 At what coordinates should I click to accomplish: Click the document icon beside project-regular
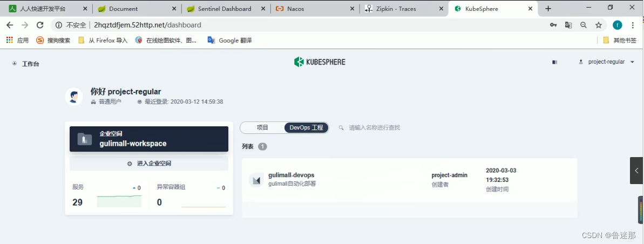point(555,62)
